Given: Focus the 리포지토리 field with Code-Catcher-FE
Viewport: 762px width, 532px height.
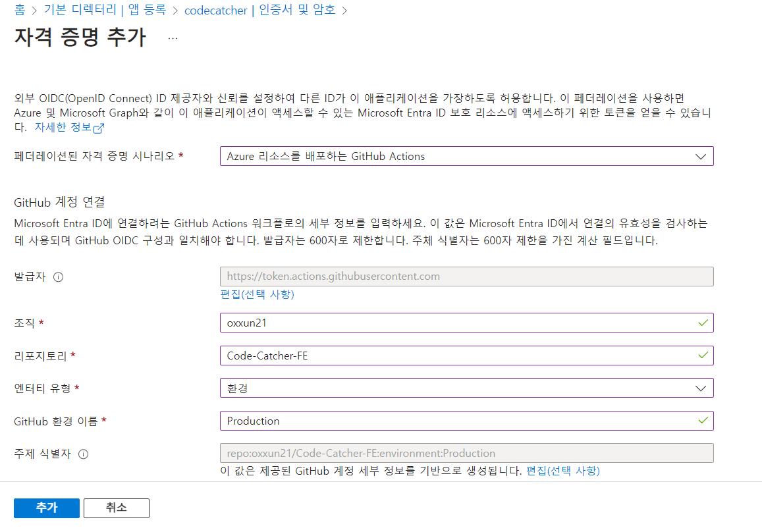Looking at the screenshot, I should (x=466, y=356).
